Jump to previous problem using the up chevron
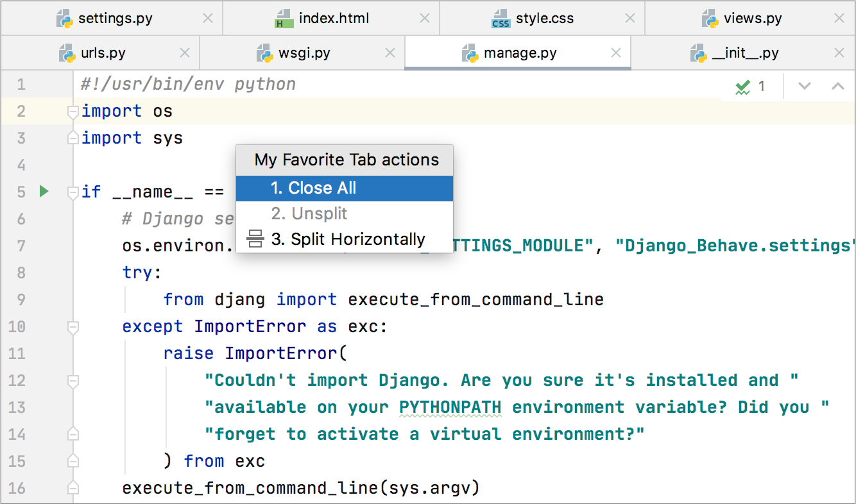Image resolution: width=856 pixels, height=504 pixels. pos(837,85)
